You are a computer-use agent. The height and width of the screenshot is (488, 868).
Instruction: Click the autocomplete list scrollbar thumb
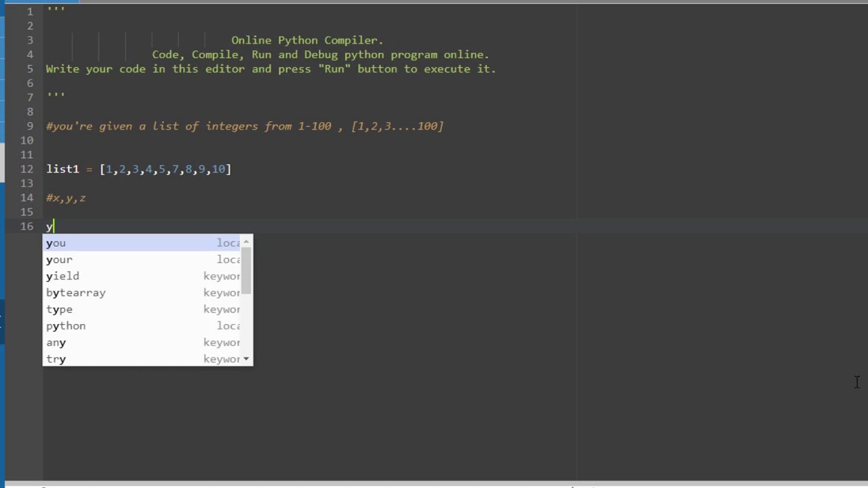[x=247, y=270]
